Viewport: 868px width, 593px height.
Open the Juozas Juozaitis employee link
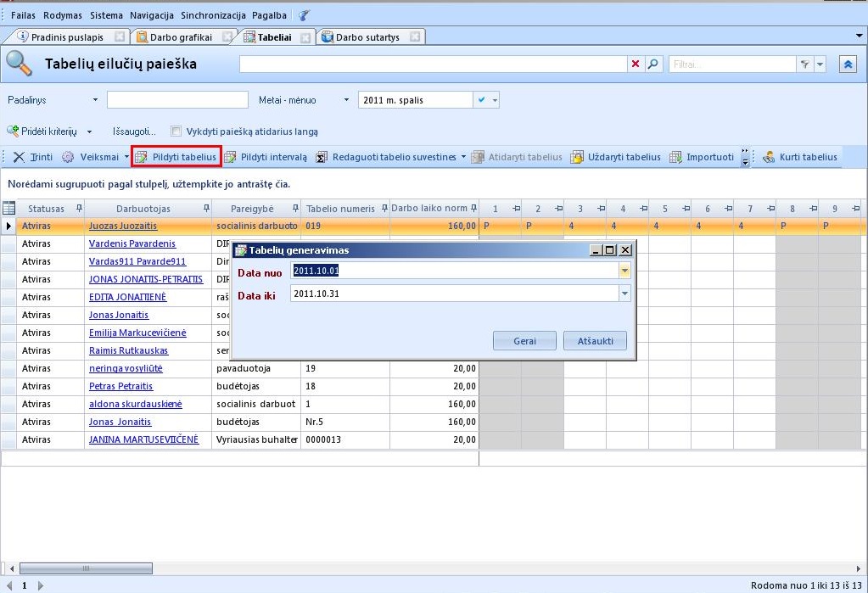pos(122,227)
